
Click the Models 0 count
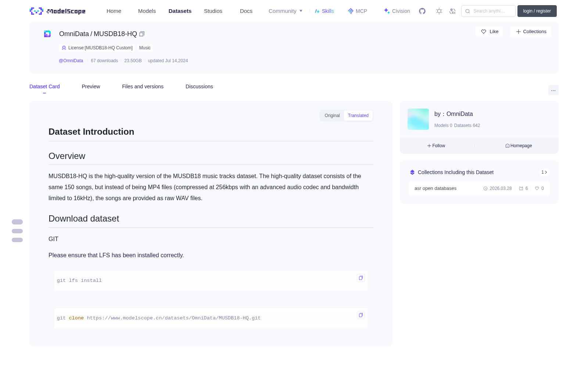(x=443, y=125)
